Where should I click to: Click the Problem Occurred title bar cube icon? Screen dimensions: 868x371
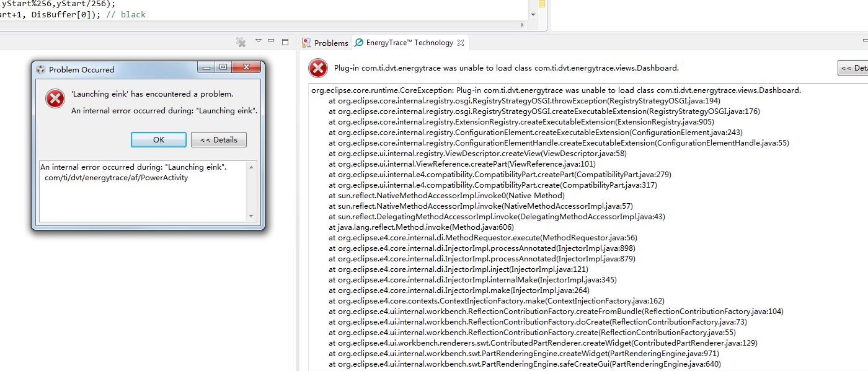pos(41,69)
